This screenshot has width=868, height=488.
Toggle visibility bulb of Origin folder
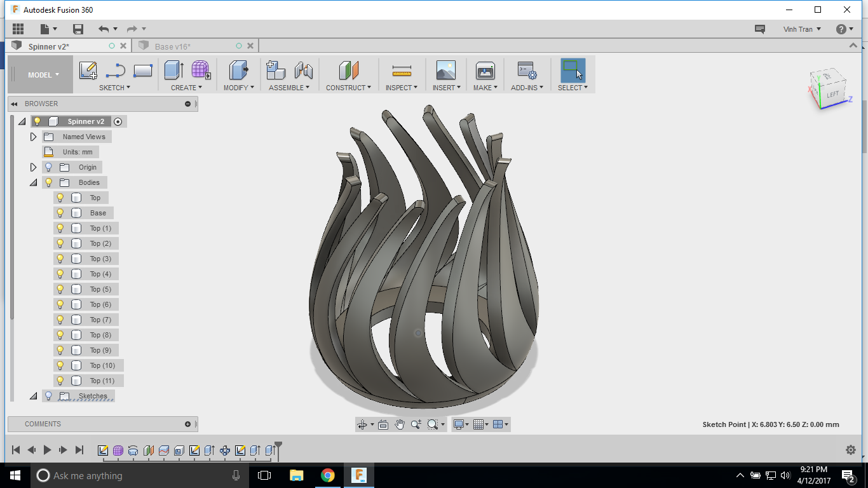pos(48,167)
